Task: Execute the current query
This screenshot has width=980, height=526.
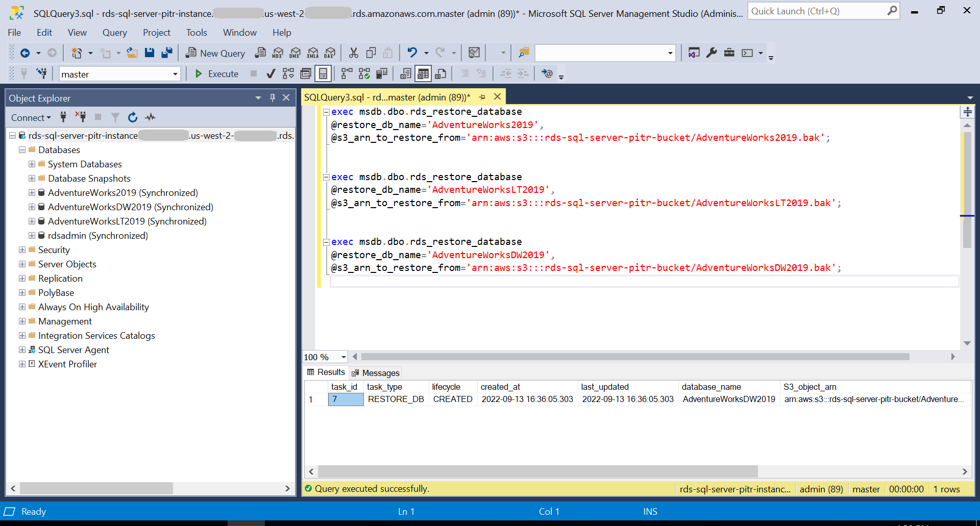Action: pyautogui.click(x=216, y=73)
